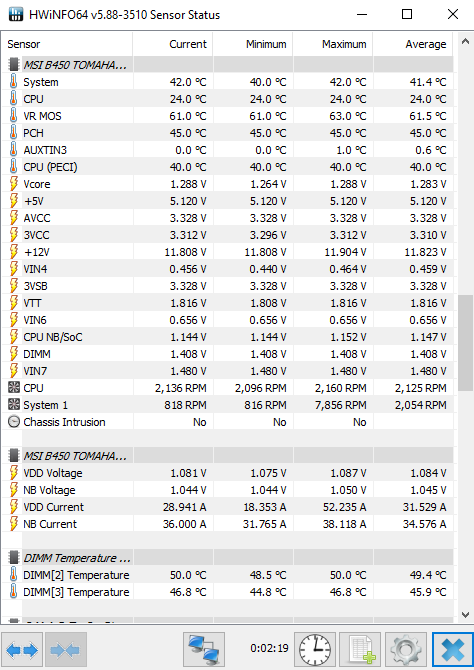This screenshot has height=670, width=474.
Task: Click the chip icon beside DIMM Temperature group
Action: coord(14,558)
